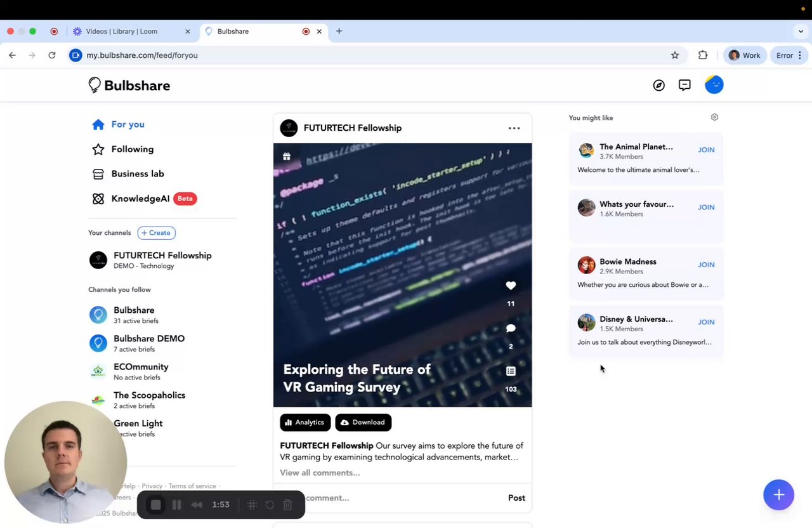Close the Loom Library tab
Image resolution: width=812 pixels, height=528 pixels.
188,31
